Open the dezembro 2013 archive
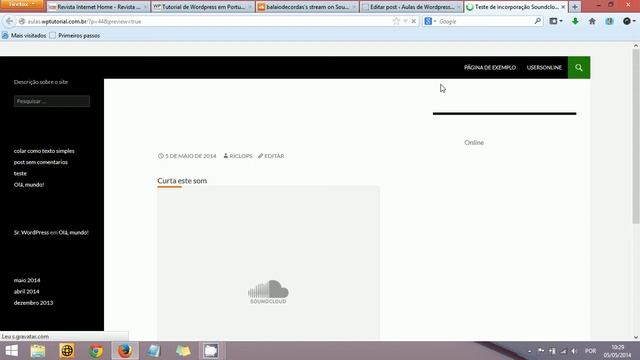Image resolution: width=640 pixels, height=360 pixels. coord(33,303)
